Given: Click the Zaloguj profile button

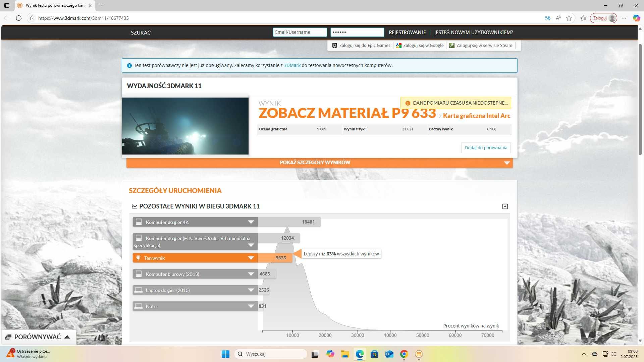Looking at the screenshot, I should 604,18.
